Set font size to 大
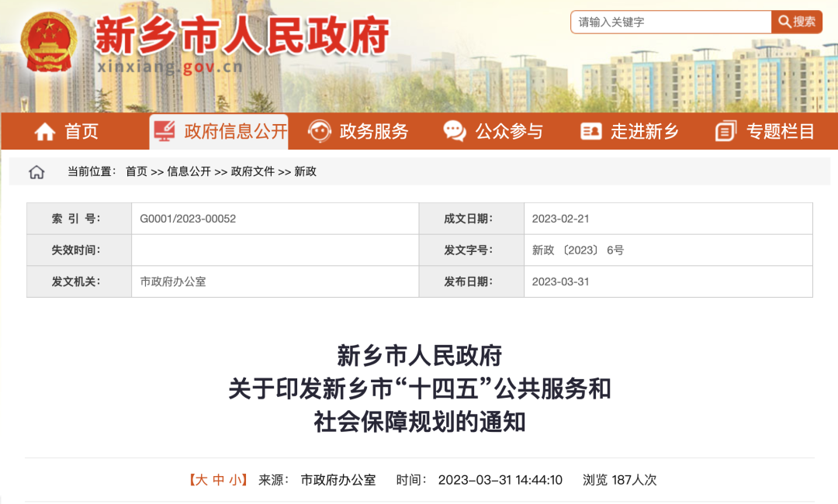The width and height of the screenshot is (838, 504). pyautogui.click(x=201, y=480)
